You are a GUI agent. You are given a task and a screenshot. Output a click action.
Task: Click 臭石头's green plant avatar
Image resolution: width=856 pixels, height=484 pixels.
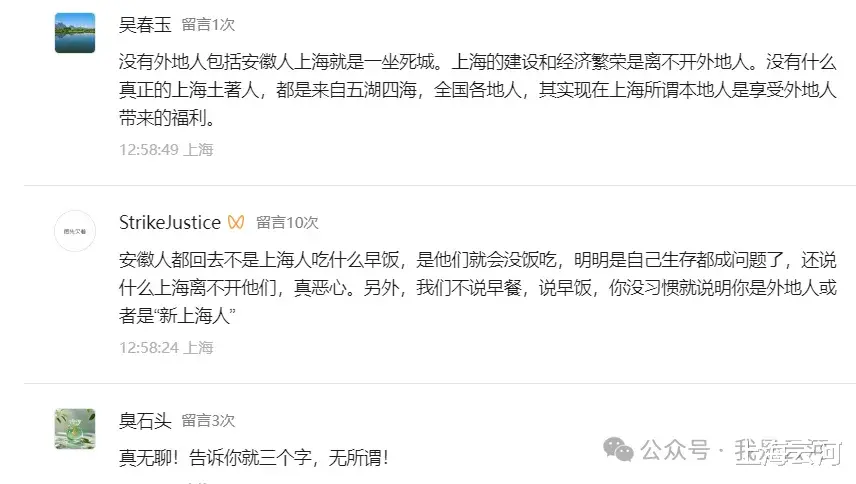pos(74,428)
